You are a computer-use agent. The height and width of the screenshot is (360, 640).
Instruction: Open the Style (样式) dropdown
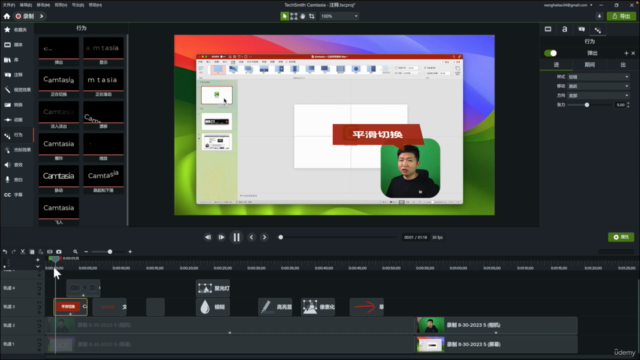598,77
